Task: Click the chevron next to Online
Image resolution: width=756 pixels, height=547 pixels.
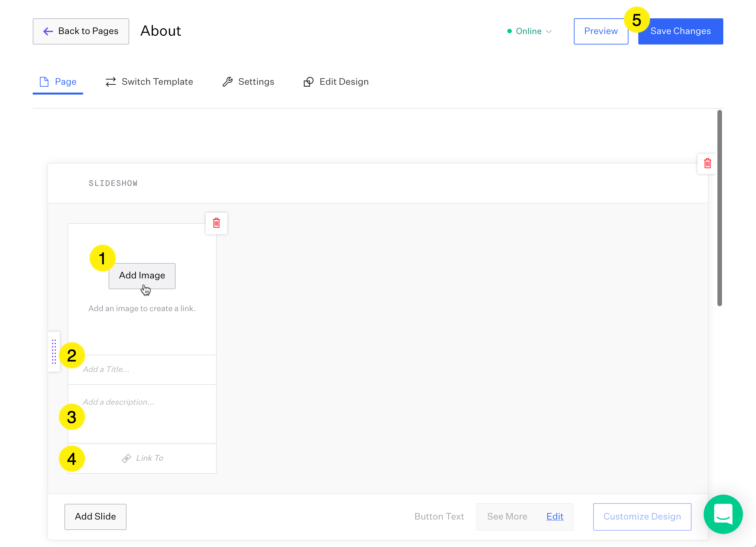Action: click(549, 32)
